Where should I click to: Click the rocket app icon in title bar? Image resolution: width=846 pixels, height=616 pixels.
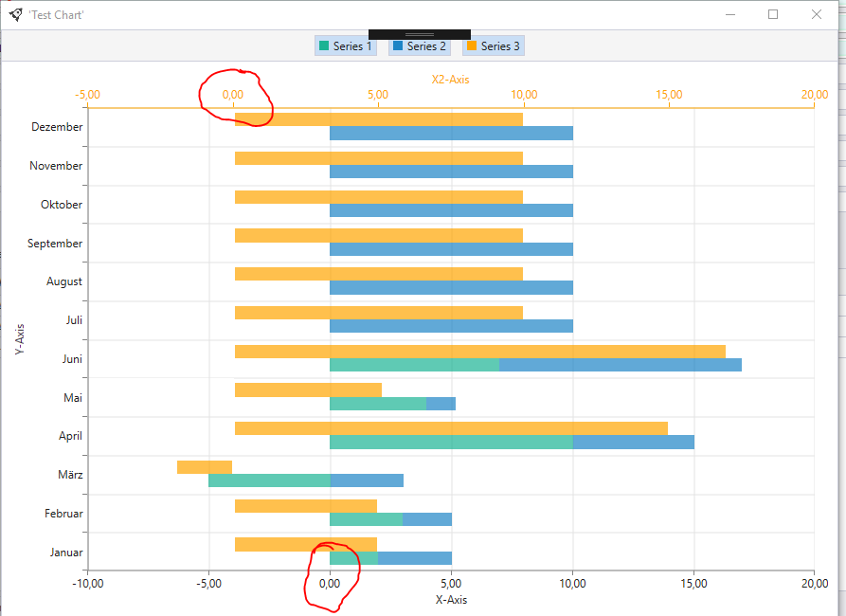16,14
